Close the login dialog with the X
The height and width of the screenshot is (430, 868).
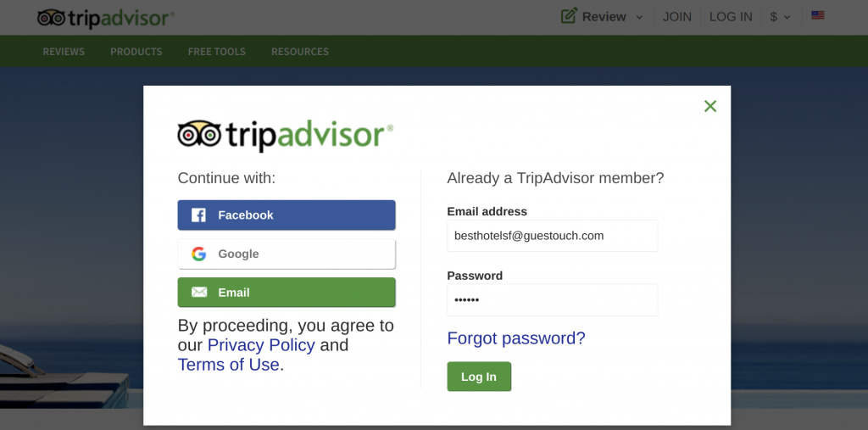(710, 106)
